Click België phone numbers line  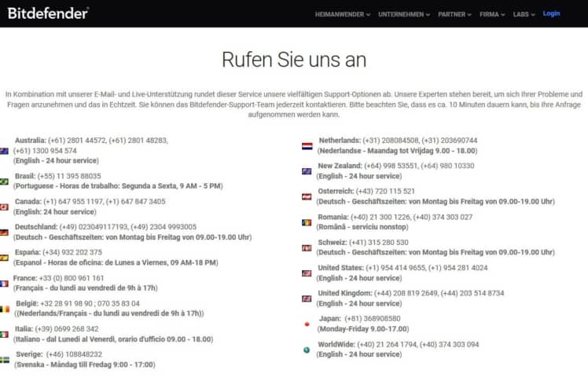(78, 303)
